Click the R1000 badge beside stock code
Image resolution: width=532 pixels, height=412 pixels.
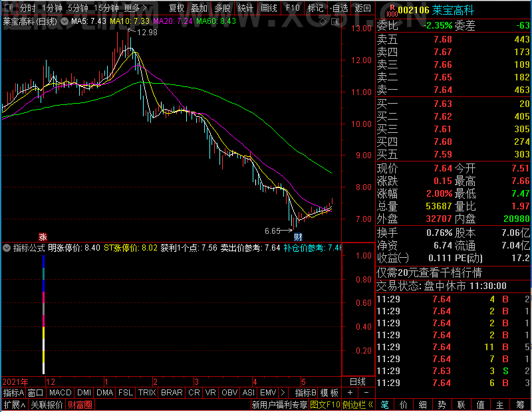(x=392, y=11)
